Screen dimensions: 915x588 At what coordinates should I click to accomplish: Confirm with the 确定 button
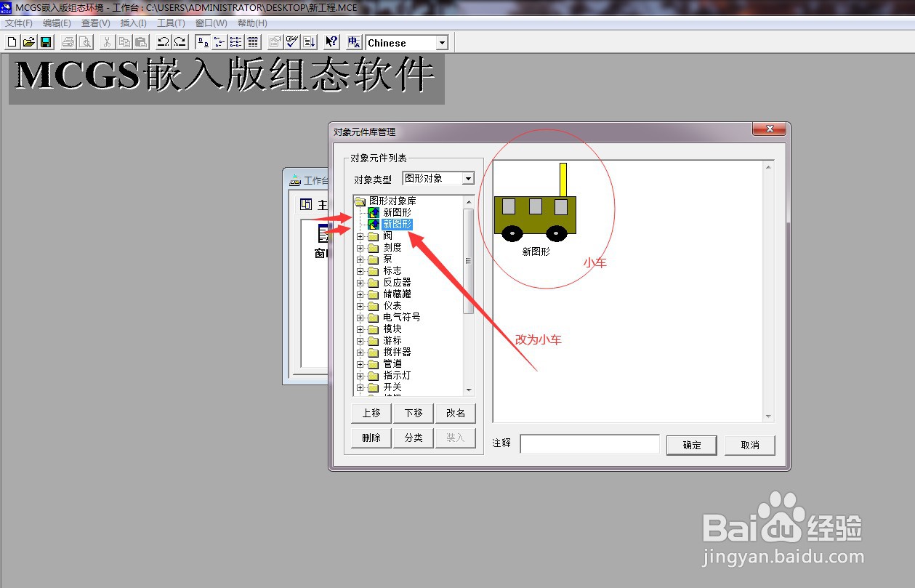tap(692, 445)
